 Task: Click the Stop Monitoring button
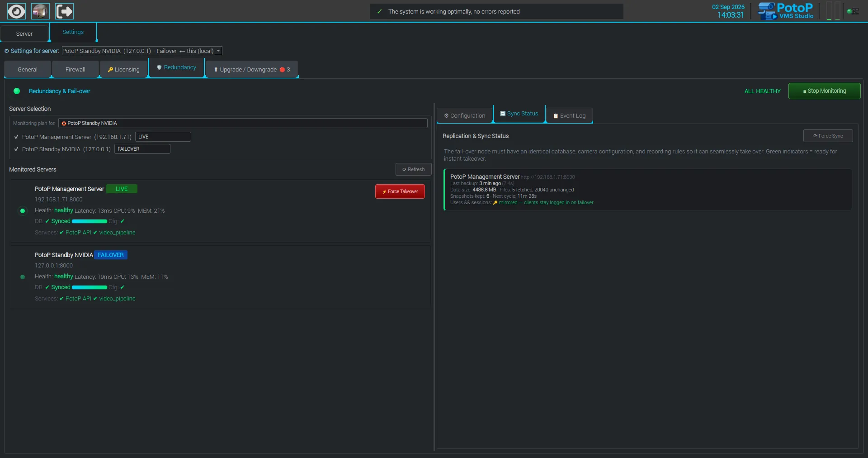(x=824, y=91)
